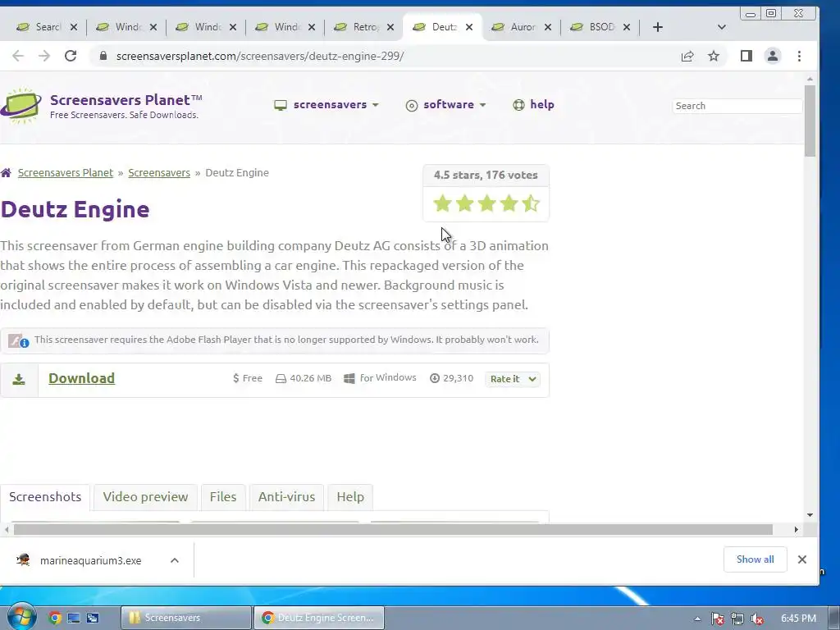Select the Help content tab
The height and width of the screenshot is (630, 840).
350,496
